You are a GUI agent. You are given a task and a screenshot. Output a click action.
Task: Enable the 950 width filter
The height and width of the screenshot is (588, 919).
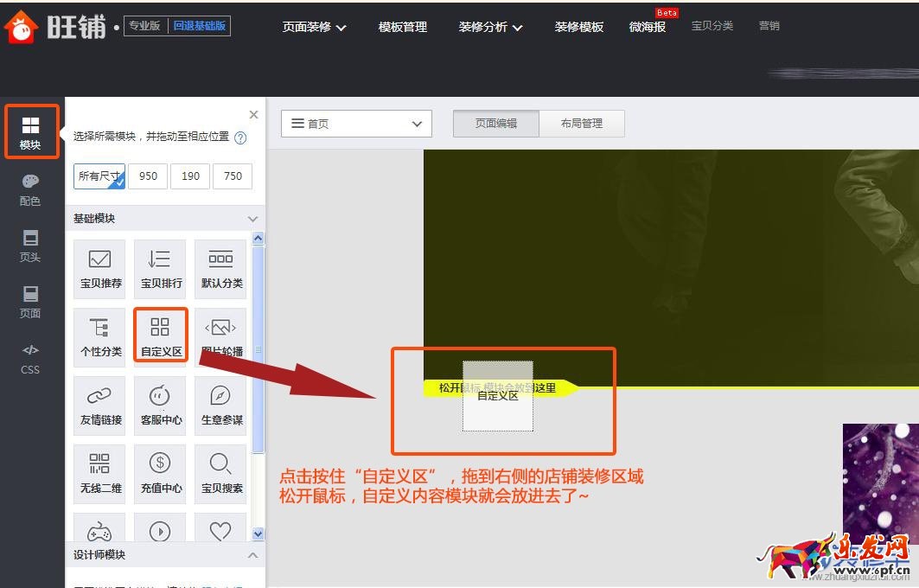click(147, 176)
